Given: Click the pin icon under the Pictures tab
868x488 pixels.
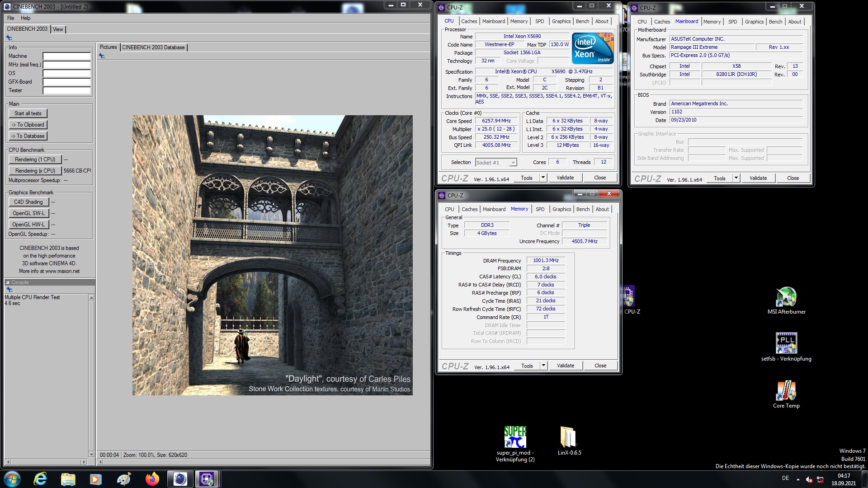Looking at the screenshot, I should 102,56.
